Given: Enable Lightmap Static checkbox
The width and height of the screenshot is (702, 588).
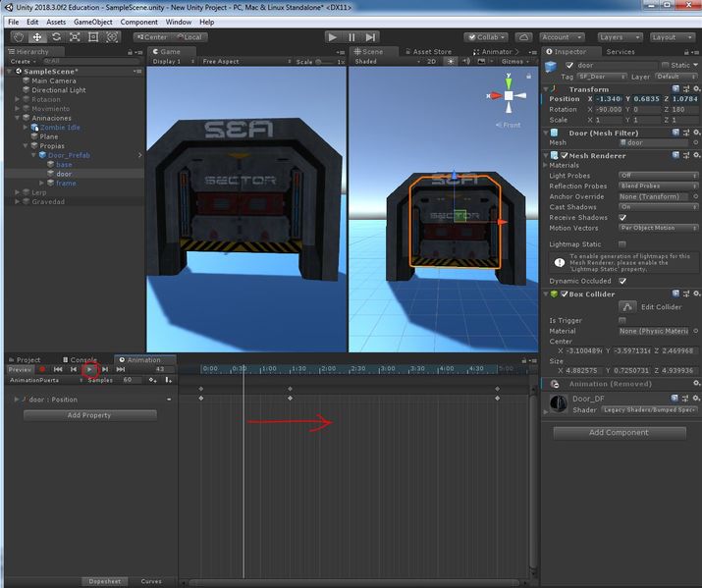Looking at the screenshot, I should click(622, 243).
